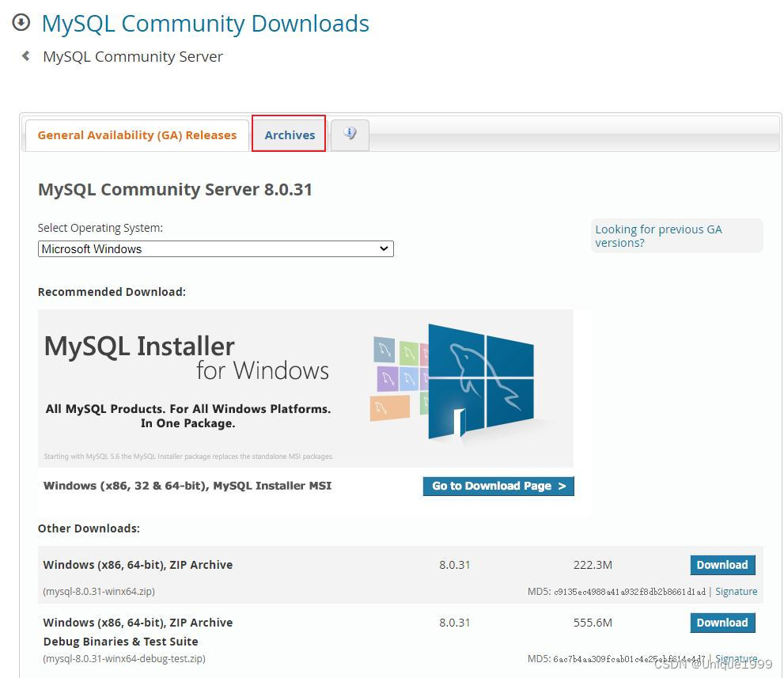Click the Go to Download Page button
784x678 pixels.
[x=498, y=486]
